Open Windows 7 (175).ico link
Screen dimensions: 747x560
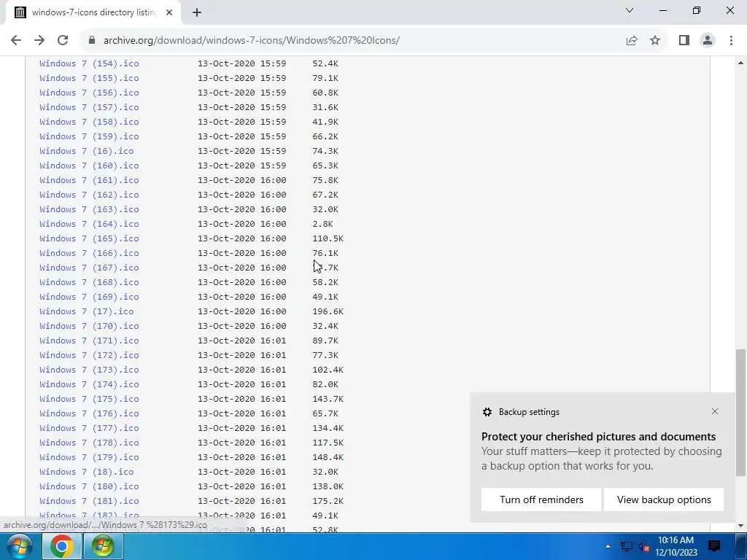pyautogui.click(x=89, y=399)
